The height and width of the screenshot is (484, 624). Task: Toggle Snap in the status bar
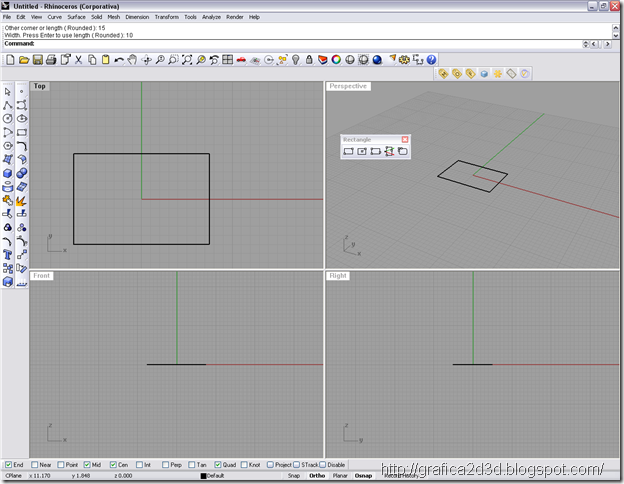[294, 476]
